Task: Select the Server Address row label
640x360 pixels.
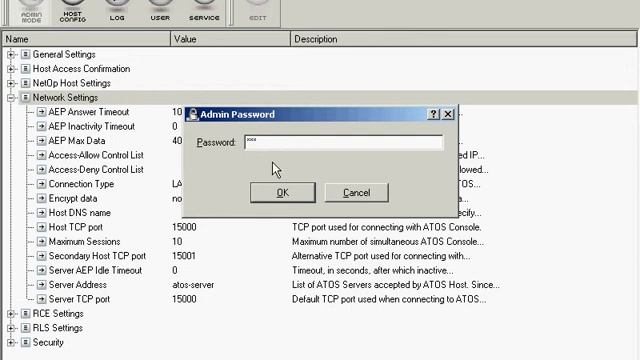Action: point(78,285)
